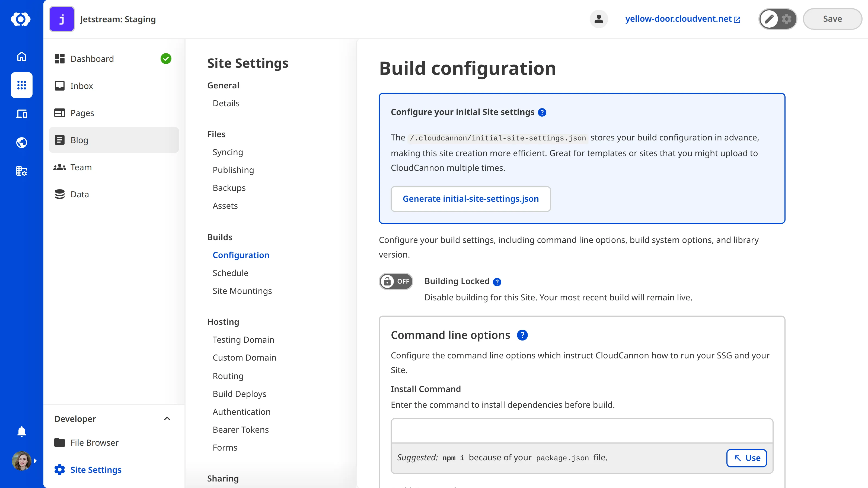
Task: Switch to settings mode with the gear toggle
Action: point(786,19)
